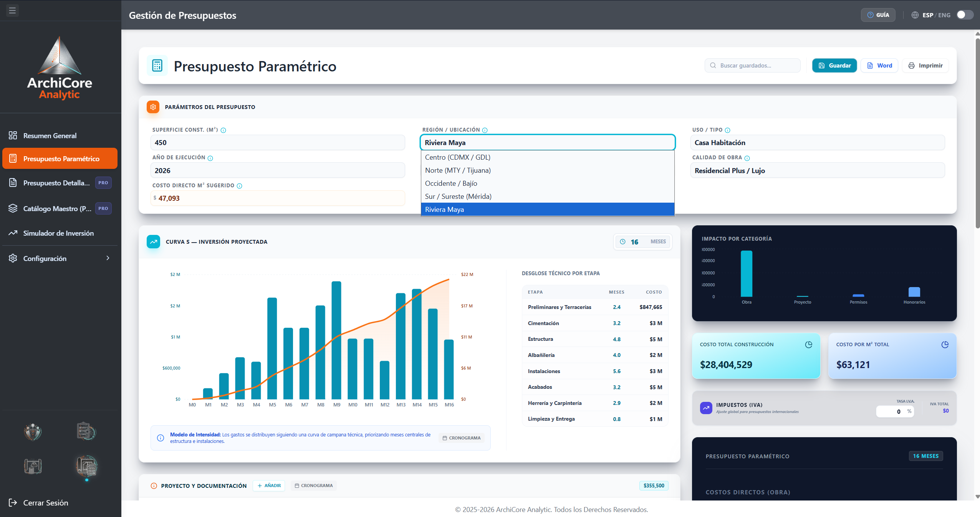Click the Guardar button

tap(834, 66)
